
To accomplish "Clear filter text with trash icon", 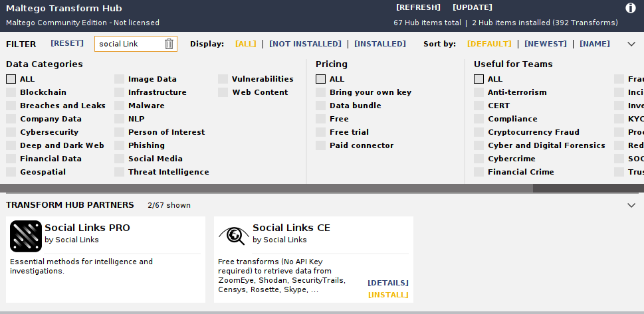I will coord(169,44).
